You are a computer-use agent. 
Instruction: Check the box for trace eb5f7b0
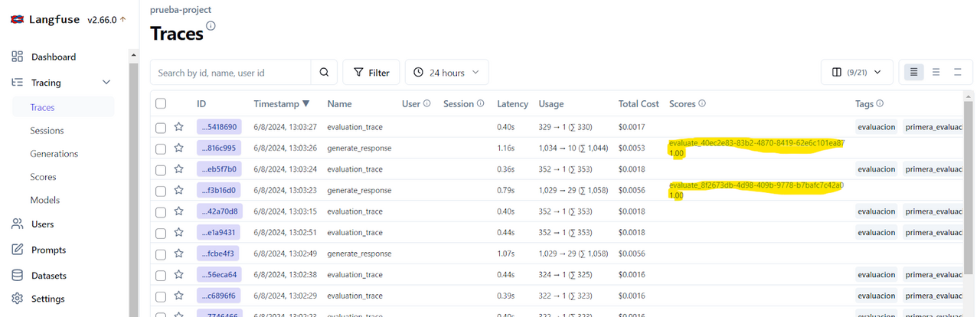coord(161,169)
